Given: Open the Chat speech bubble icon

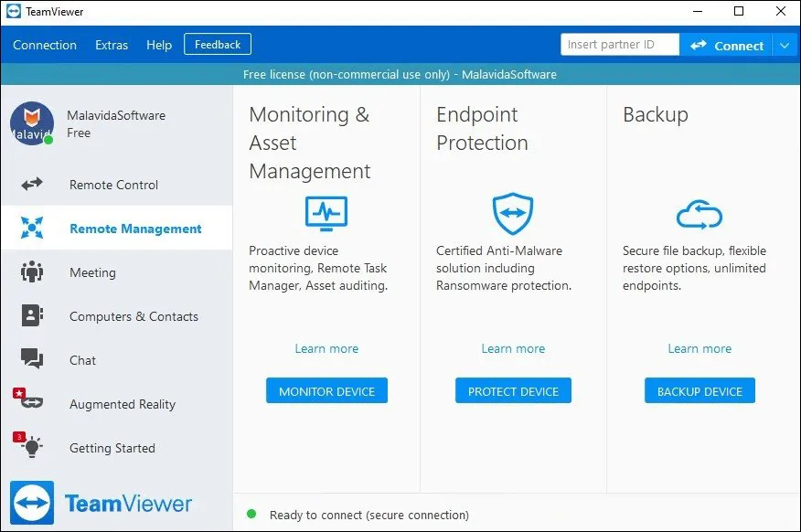Looking at the screenshot, I should [32, 360].
